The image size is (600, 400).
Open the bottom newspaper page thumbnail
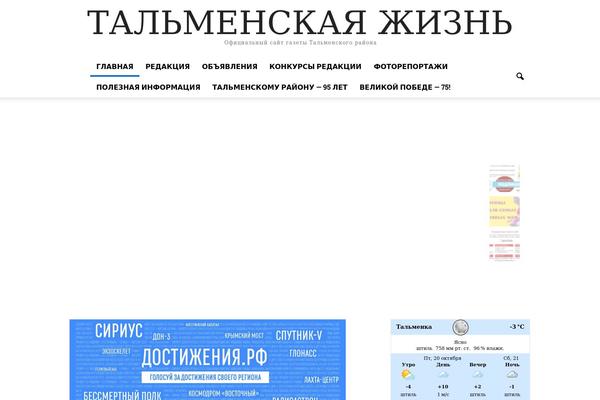[x=504, y=245]
